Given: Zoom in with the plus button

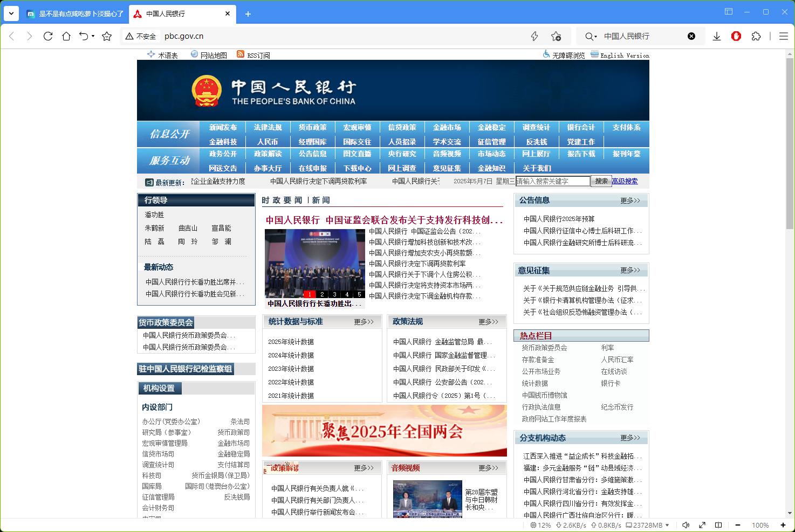Looking at the screenshot, I should (783, 525).
